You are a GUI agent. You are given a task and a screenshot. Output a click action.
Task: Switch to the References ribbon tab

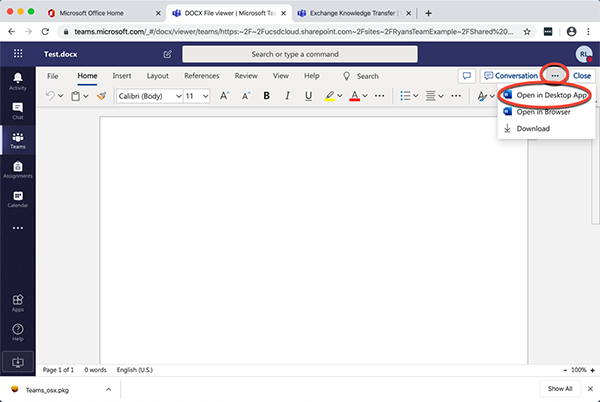202,76
